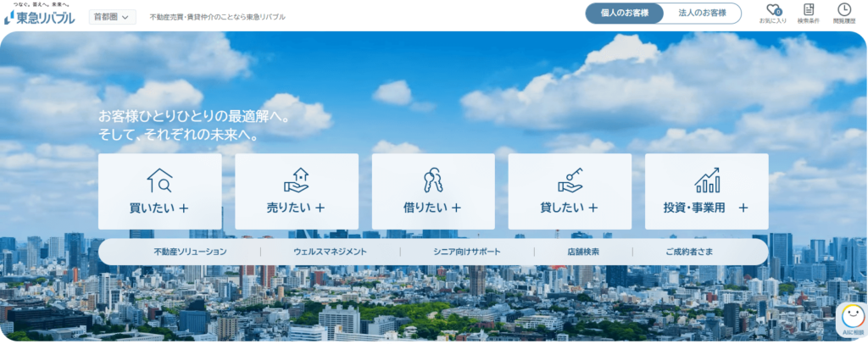868x344 pixels.
Task: Go to 店舗検索
Action: click(x=583, y=252)
